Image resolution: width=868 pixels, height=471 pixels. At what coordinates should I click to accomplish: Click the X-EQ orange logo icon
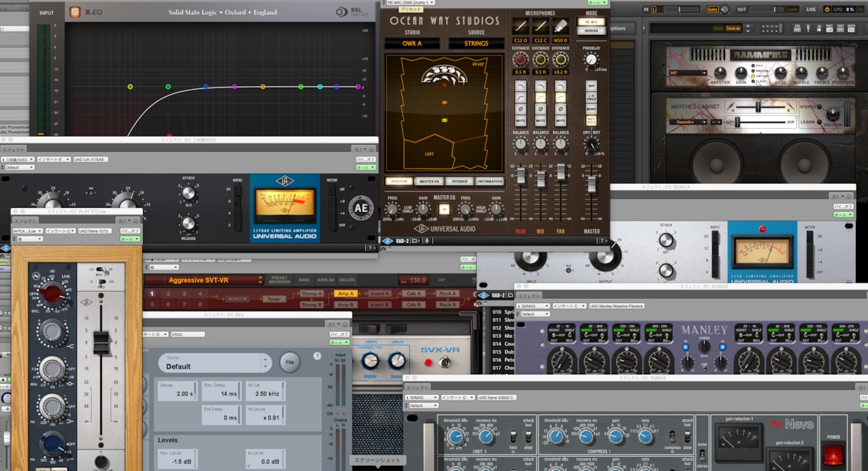pos(75,12)
